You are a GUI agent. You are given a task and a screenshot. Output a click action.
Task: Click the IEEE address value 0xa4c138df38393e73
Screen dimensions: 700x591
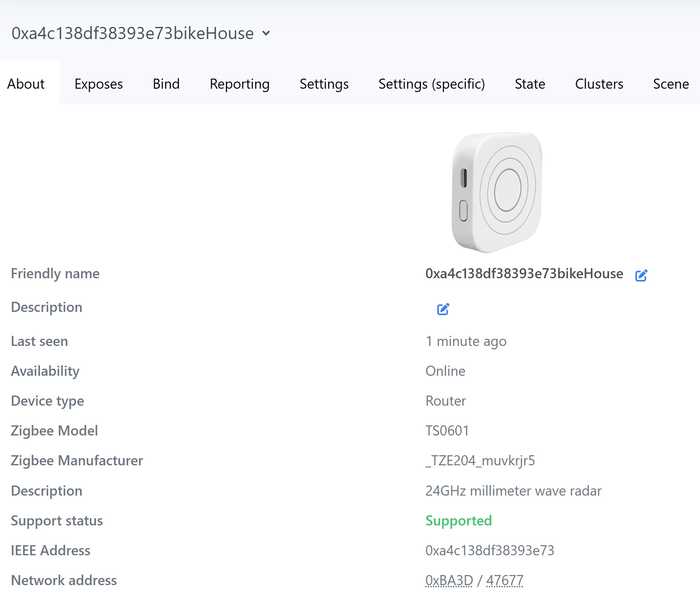tap(490, 551)
